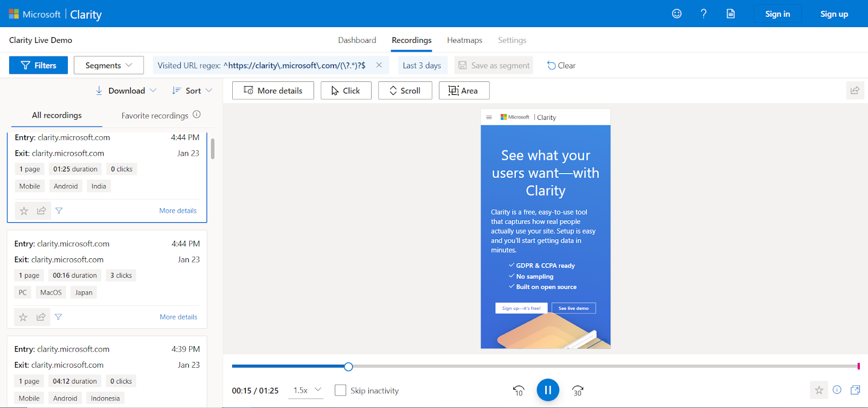Click the PC device tag

(x=23, y=292)
